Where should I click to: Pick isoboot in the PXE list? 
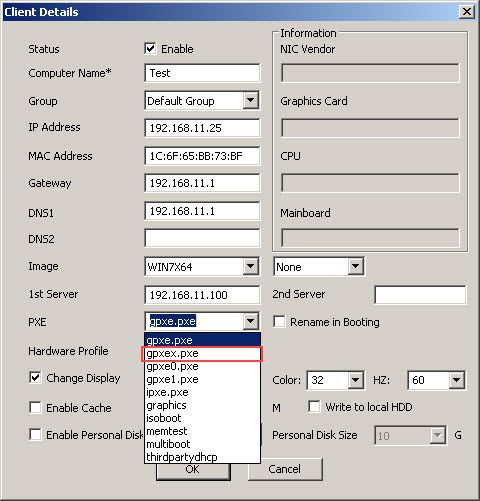coord(202,418)
